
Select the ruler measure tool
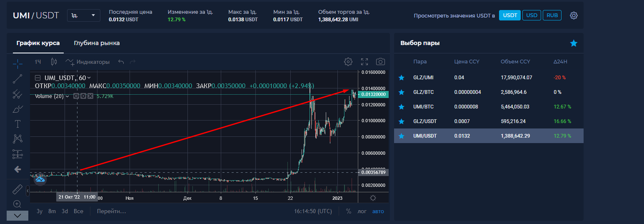[x=17, y=189]
